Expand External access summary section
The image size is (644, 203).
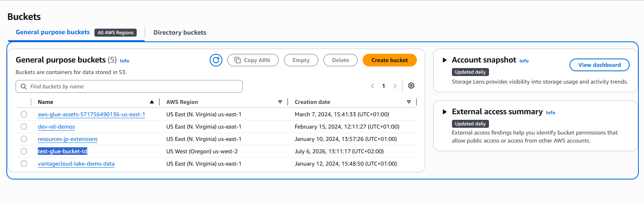tap(445, 112)
